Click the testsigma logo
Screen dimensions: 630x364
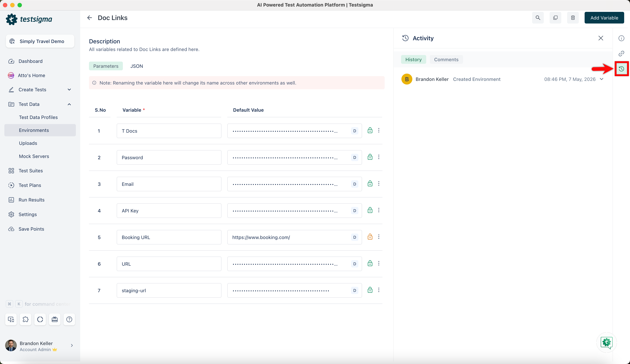click(29, 19)
